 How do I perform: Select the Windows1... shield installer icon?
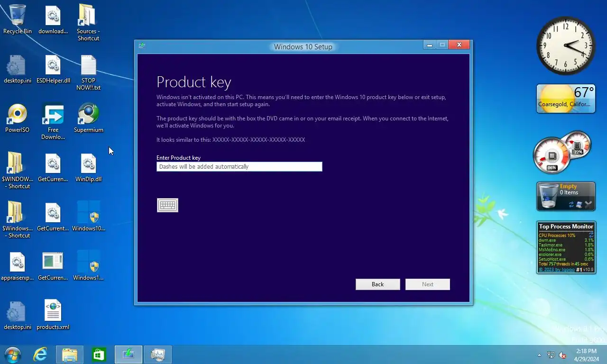[x=88, y=266]
